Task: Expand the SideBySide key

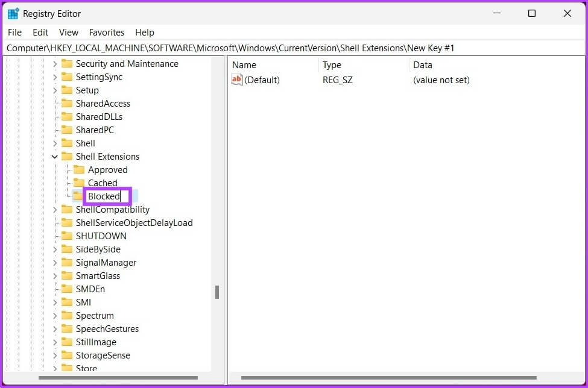Action: tap(55, 250)
